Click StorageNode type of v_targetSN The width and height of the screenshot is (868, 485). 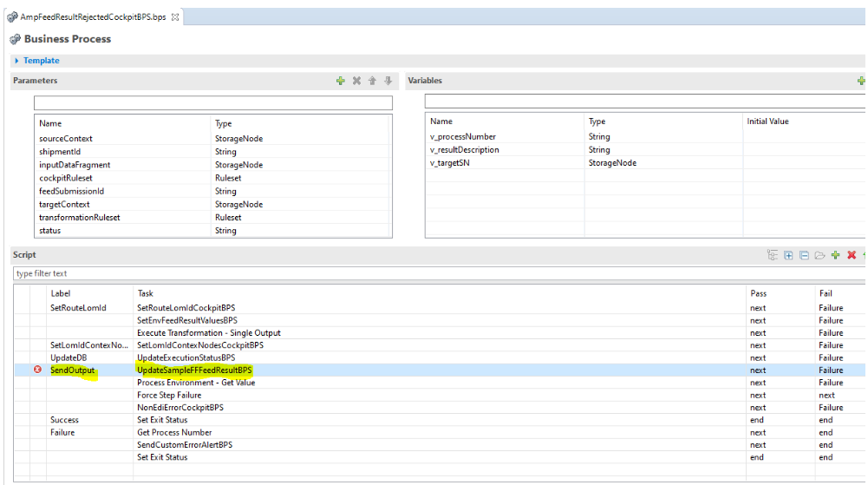pyautogui.click(x=612, y=163)
